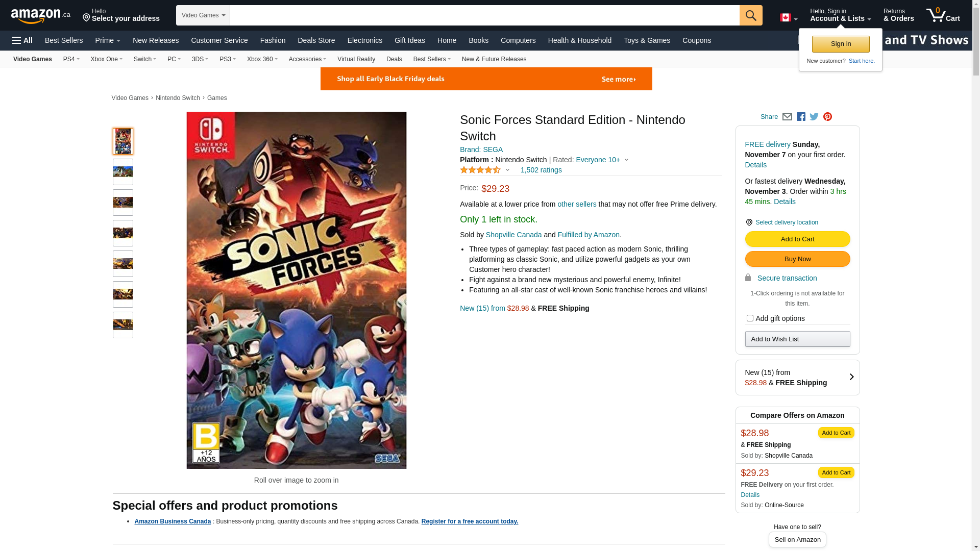Viewport: 980px width, 551px height.
Task: Open the Deals Store menu item
Action: click(316, 40)
